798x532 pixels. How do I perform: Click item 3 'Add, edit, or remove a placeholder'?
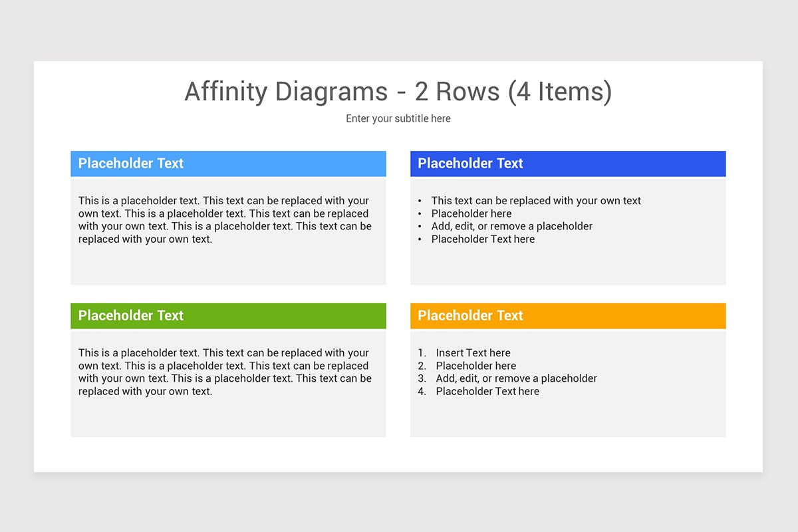517,378
